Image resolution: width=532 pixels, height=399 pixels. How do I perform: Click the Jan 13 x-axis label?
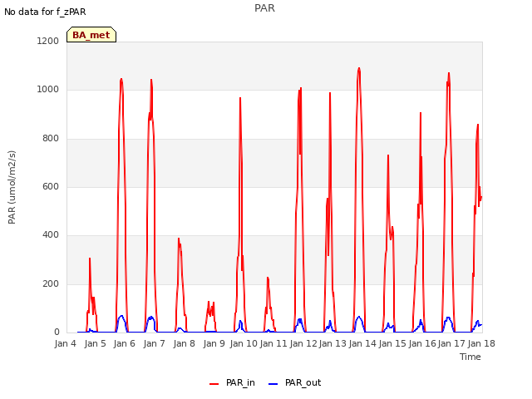coord(332,343)
